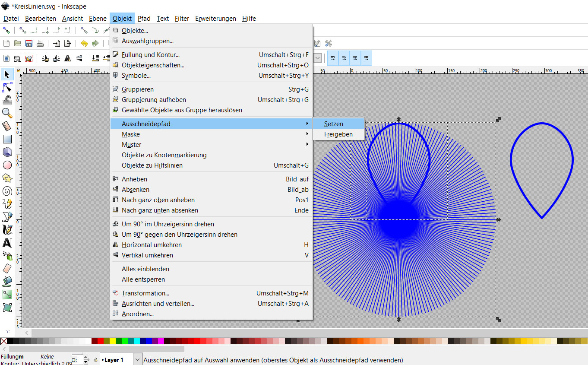
Task: Click the yellow Undo arrow
Action: click(84, 43)
